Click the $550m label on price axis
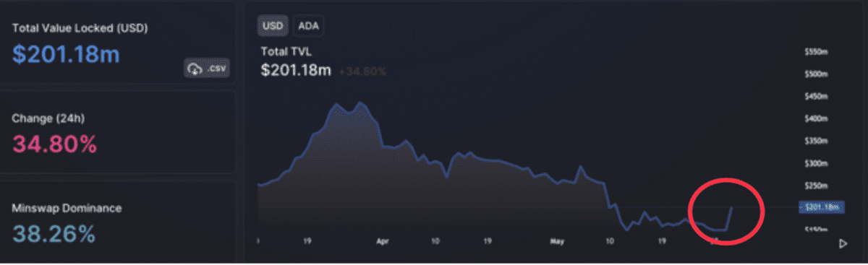 pyautogui.click(x=816, y=52)
